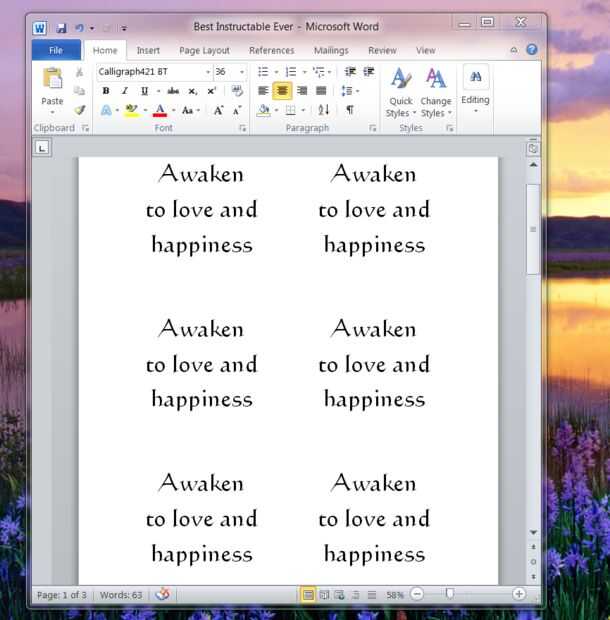
Task: Open the File tab
Action: (x=56, y=50)
